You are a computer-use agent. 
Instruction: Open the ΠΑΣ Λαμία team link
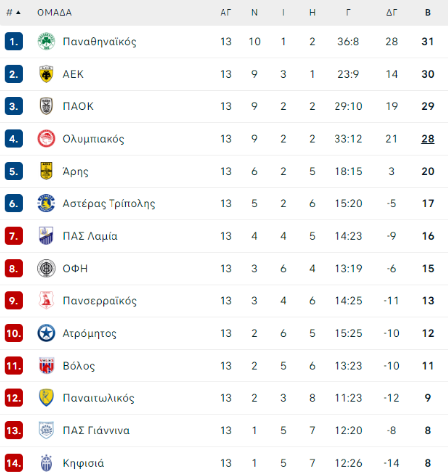pos(90,236)
